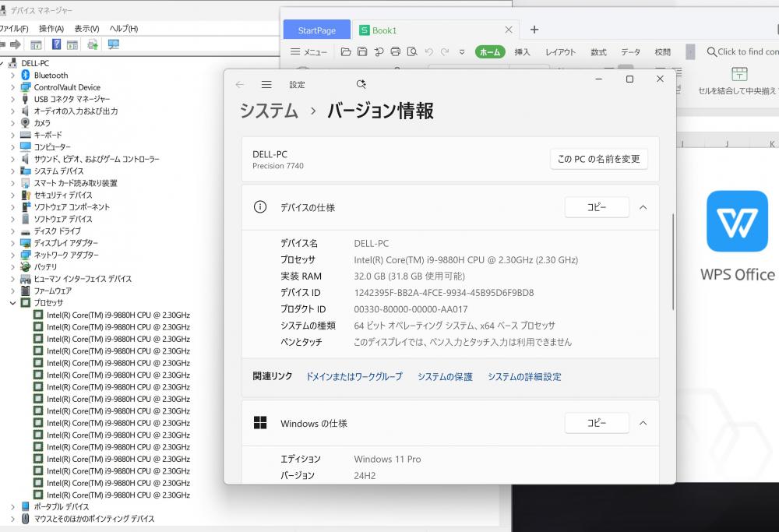
Task: Switch to the StartPage tab
Action: (316, 30)
